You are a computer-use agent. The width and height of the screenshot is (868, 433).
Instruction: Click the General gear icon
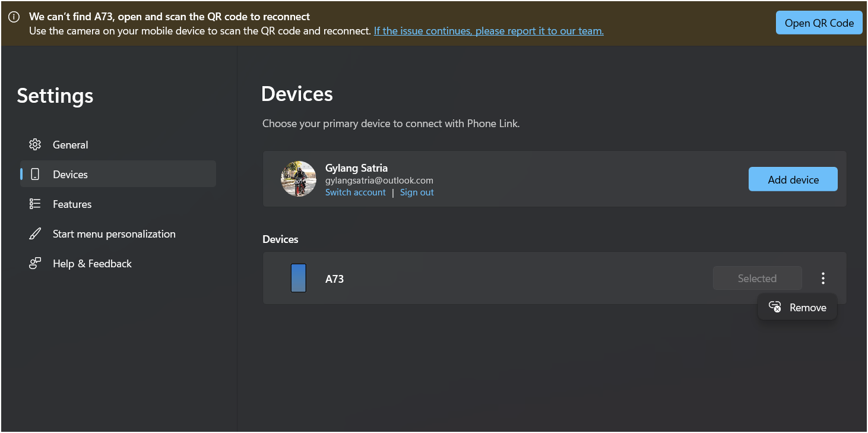(35, 144)
